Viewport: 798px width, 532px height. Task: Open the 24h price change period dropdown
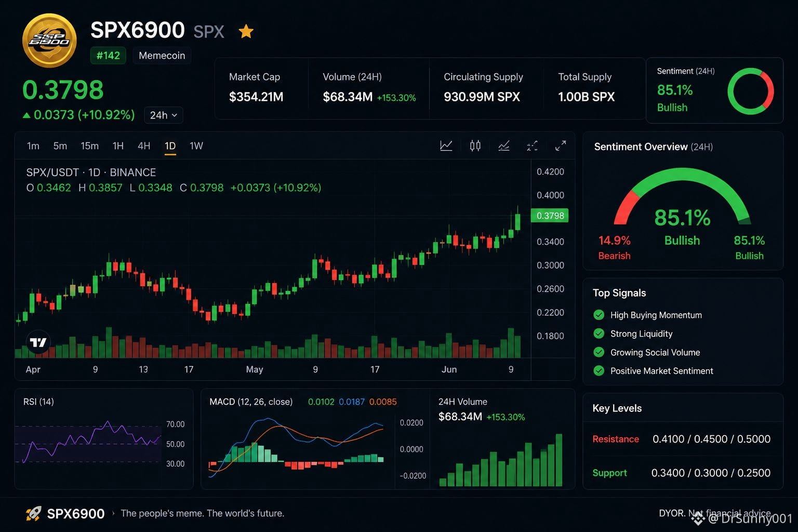164,115
